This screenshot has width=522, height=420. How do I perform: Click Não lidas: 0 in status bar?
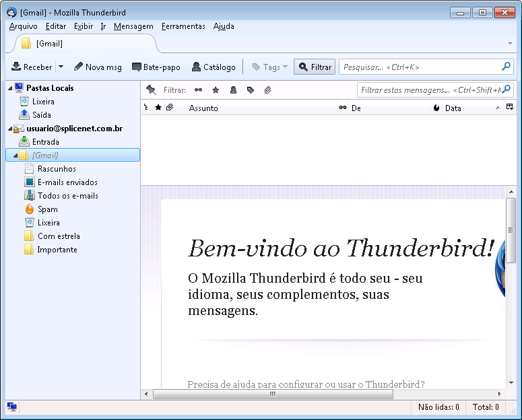[438, 407]
